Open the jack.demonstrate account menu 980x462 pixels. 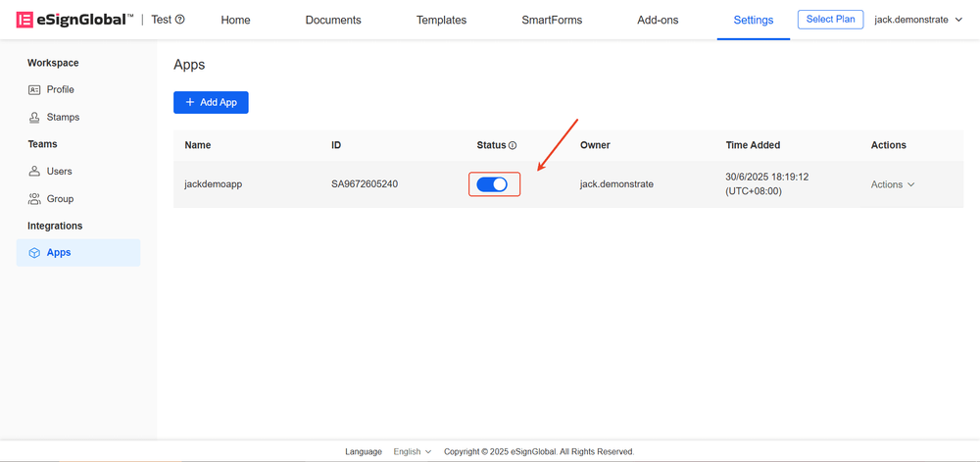[x=918, y=20]
